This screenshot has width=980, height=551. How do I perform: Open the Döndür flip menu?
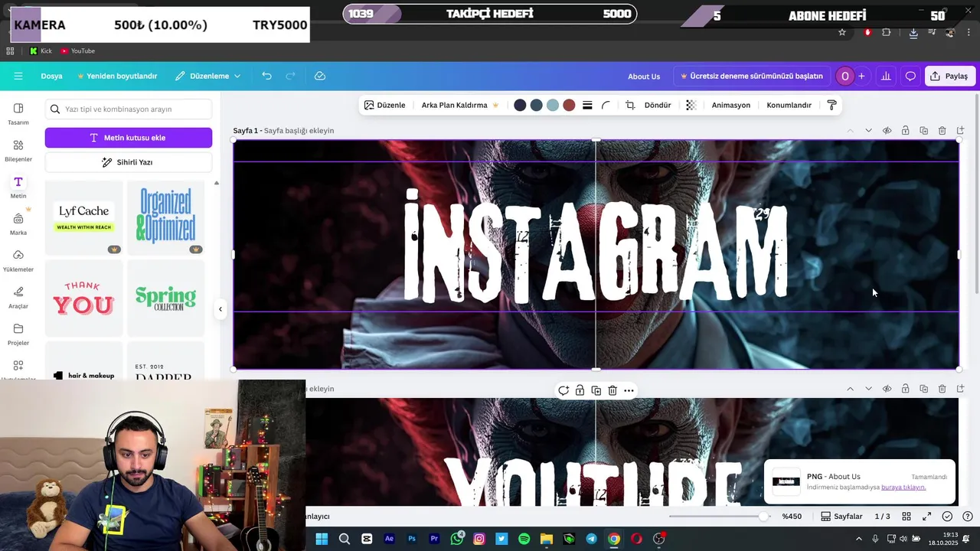tap(658, 105)
